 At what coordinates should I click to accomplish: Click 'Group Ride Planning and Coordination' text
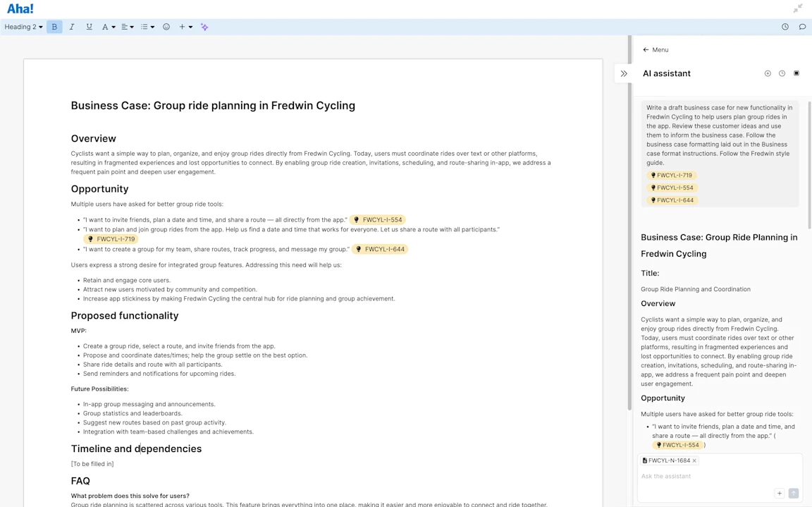tap(696, 289)
